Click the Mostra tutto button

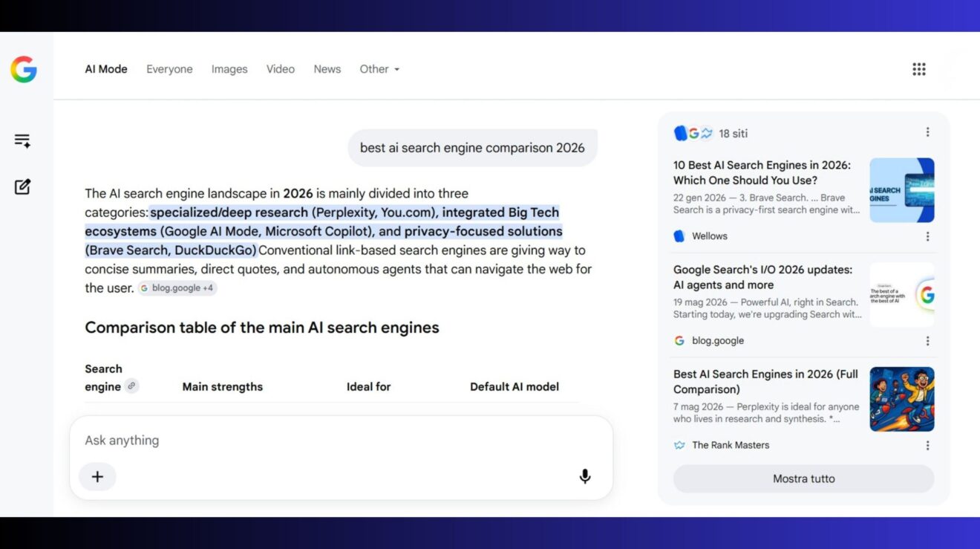tap(804, 478)
